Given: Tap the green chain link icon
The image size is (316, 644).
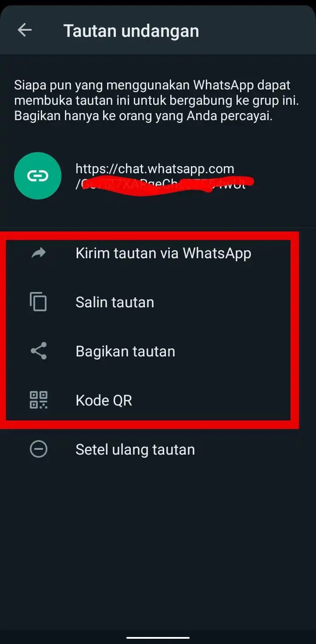Looking at the screenshot, I should (38, 176).
